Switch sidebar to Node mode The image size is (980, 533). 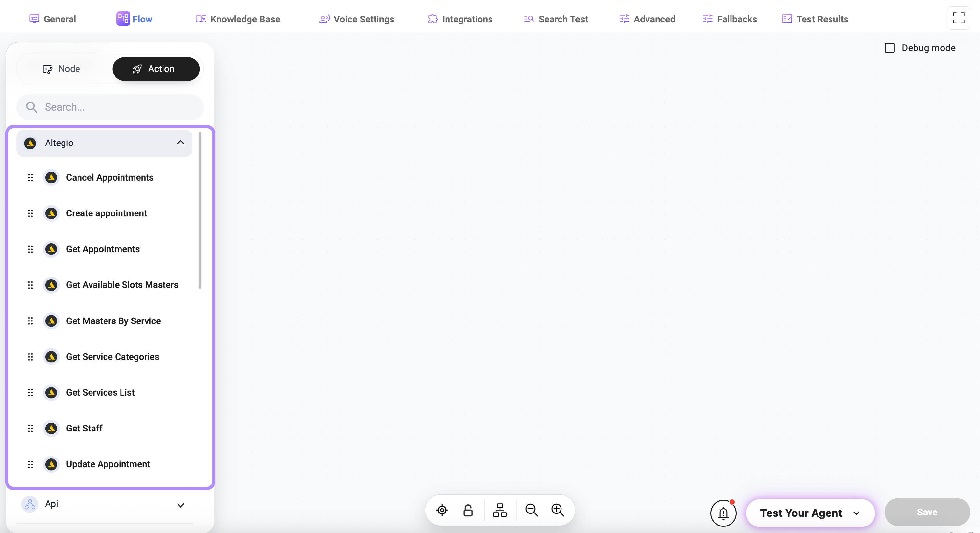point(61,69)
